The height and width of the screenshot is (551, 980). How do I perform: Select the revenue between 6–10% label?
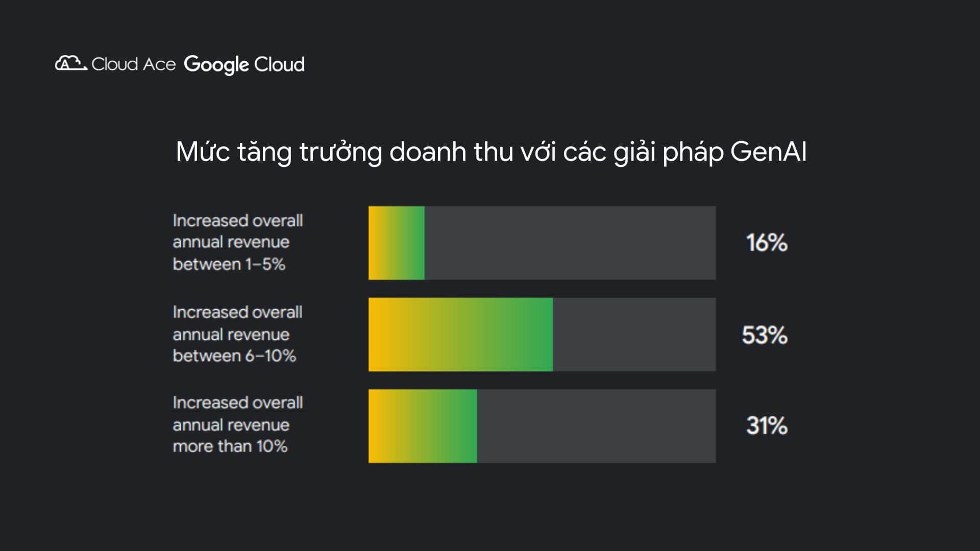coord(237,334)
